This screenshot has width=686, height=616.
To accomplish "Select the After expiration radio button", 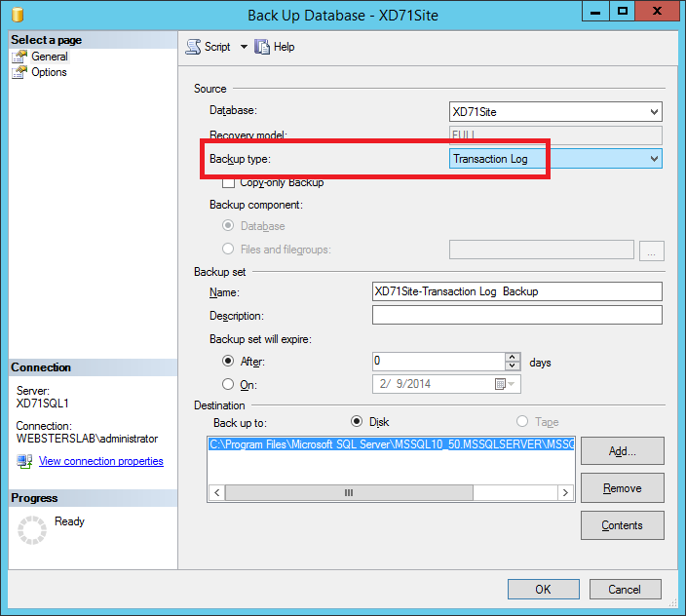I will 229,362.
